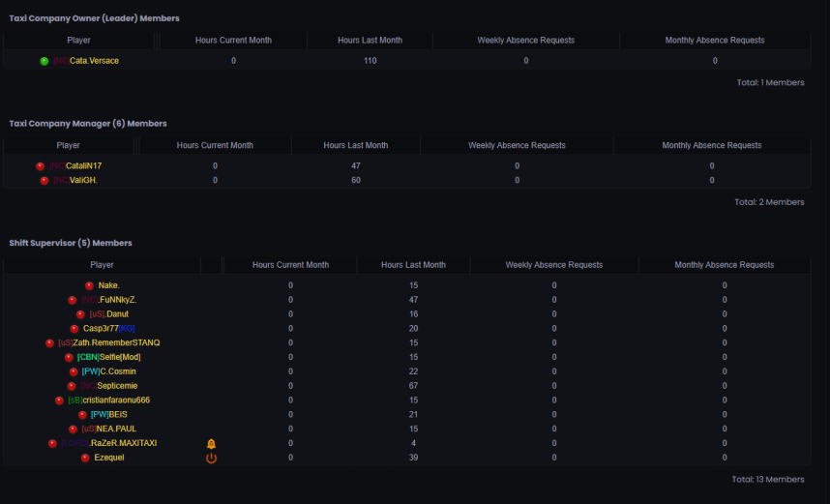The width and height of the screenshot is (830, 504).
Task: Open player profile Cata.Versace
Action: (86, 61)
